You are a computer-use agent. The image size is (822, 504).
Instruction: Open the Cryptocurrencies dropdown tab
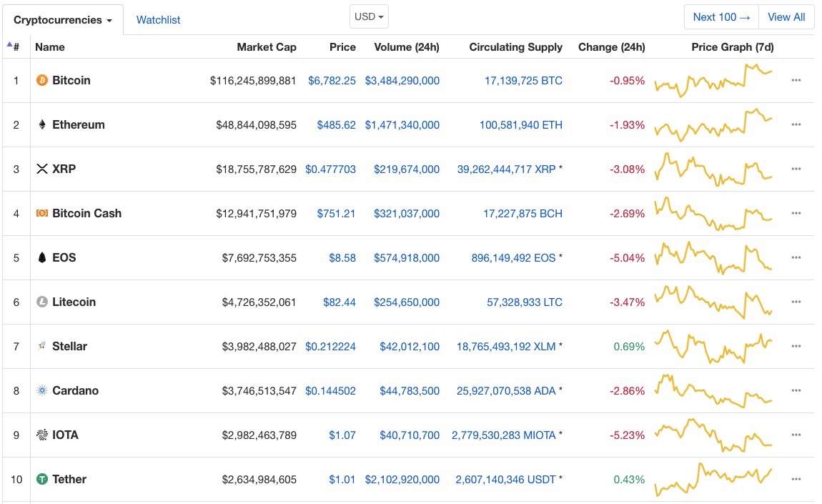coord(63,20)
